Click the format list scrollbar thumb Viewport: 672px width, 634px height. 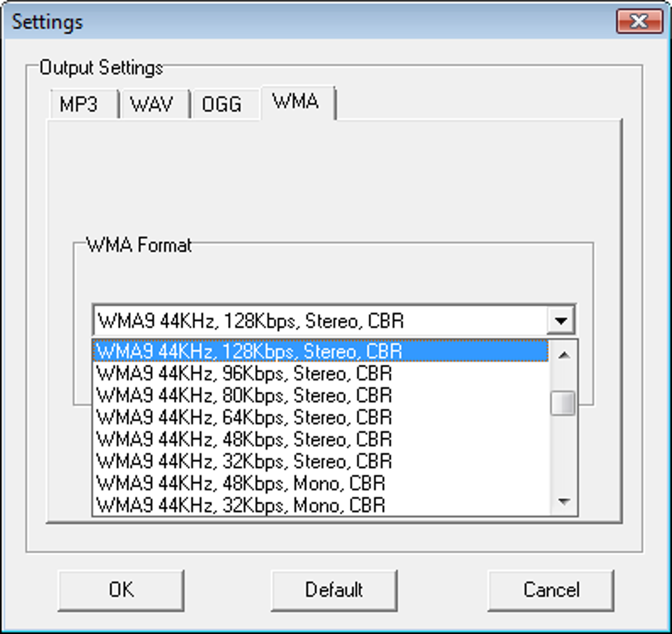pyautogui.click(x=563, y=403)
